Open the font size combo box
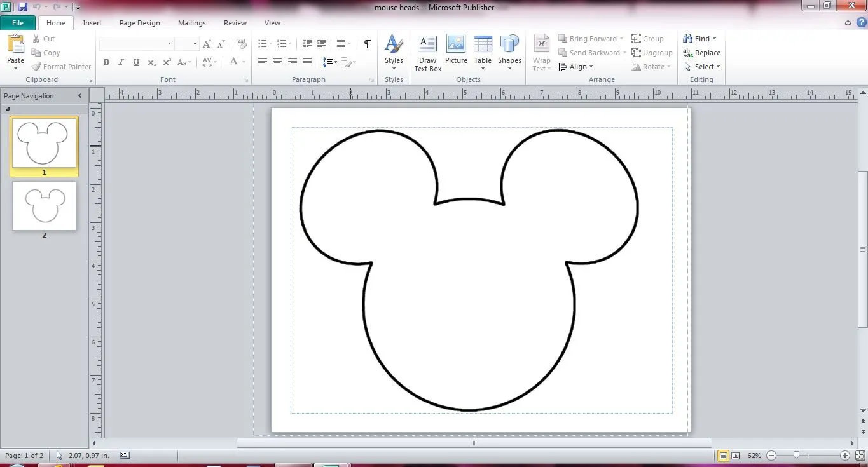 coord(186,43)
